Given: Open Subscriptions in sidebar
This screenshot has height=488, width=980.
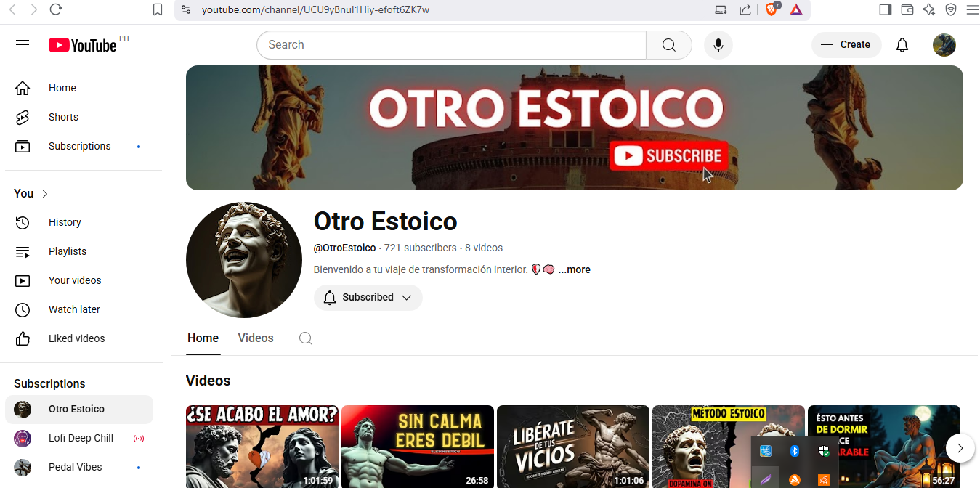Looking at the screenshot, I should tap(79, 146).
